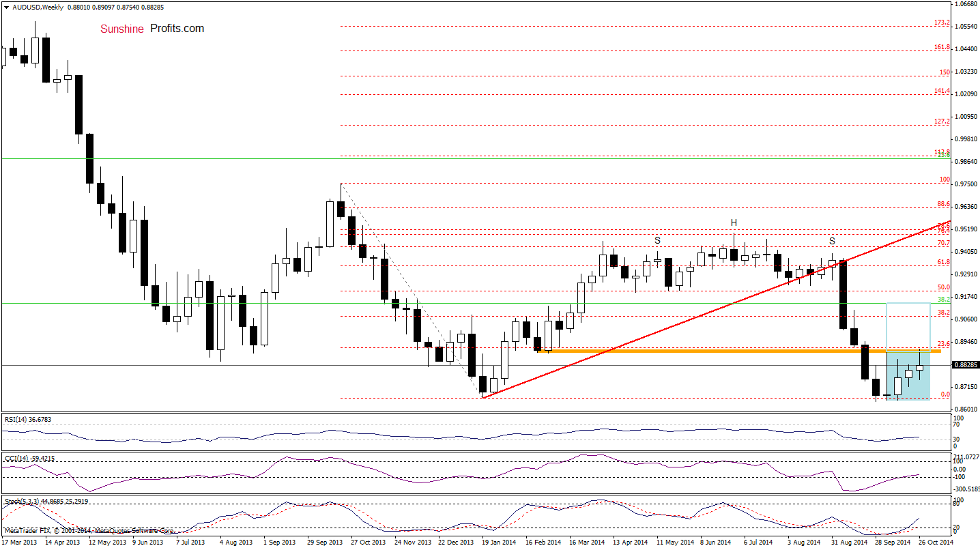Click the 24 Nov 2013 date label
980x548 pixels.
point(412,542)
